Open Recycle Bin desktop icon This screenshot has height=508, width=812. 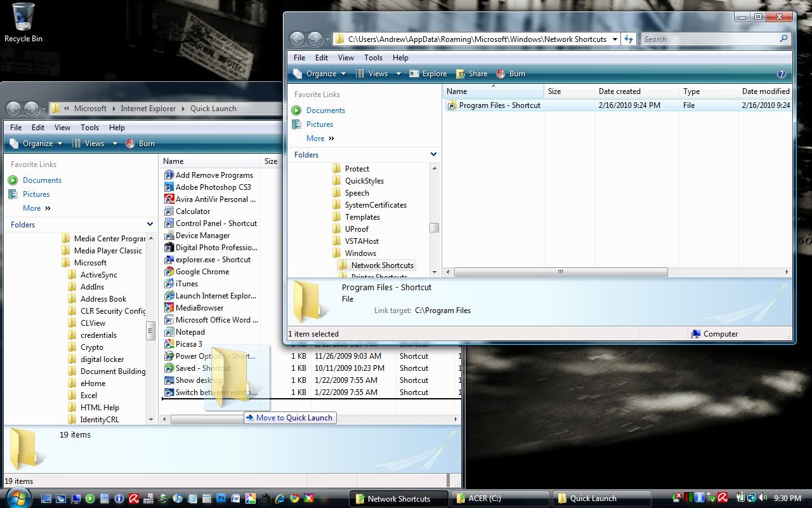[x=23, y=22]
